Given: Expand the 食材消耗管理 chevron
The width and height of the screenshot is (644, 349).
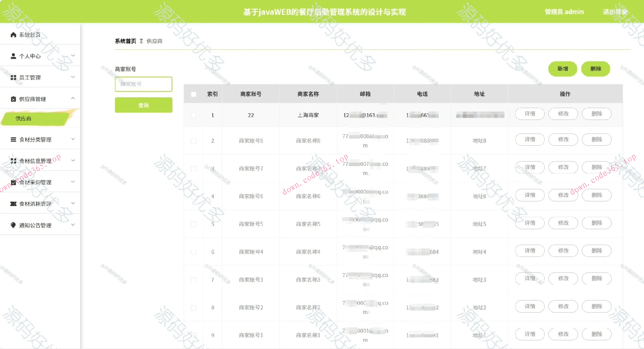Looking at the screenshot, I should coord(73,203).
